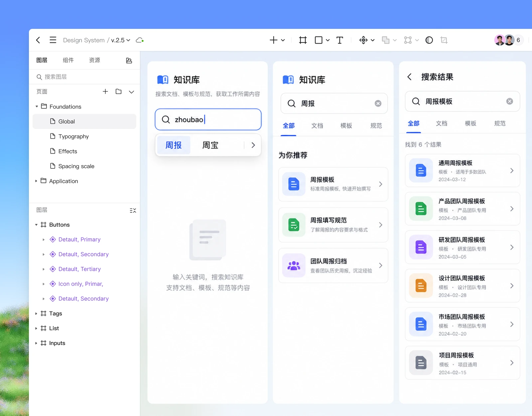This screenshot has width=532, height=416.
Task: Expand the List frame
Action: [x=36, y=328]
